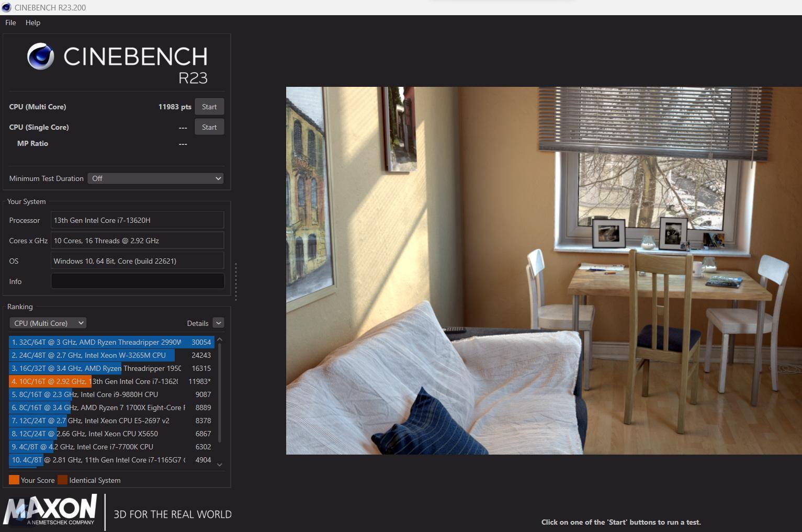Click the dotted panel divider handle

coord(236,282)
